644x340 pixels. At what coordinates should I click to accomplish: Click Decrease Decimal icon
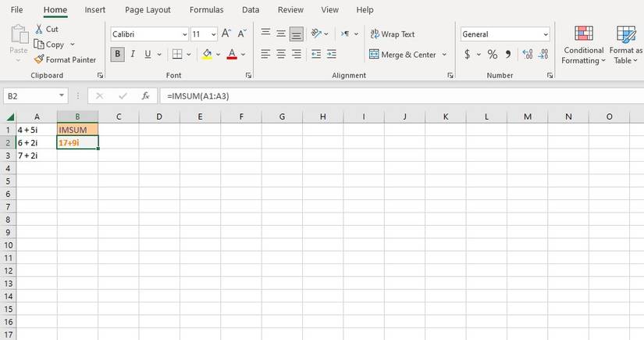click(543, 54)
